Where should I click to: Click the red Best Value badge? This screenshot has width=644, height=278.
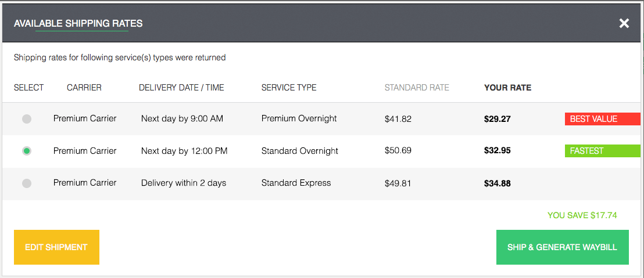pyautogui.click(x=602, y=119)
